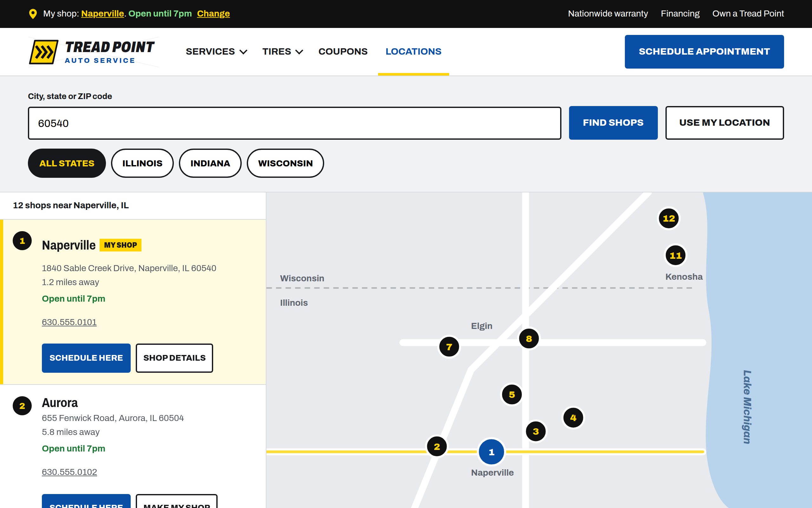Select map marker 8 near Elgin
Image resolution: width=812 pixels, height=508 pixels.
click(x=529, y=339)
